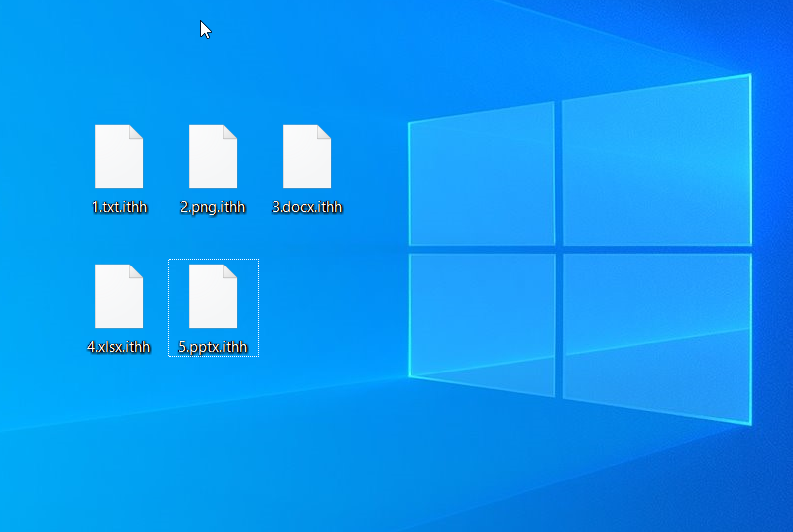The width and height of the screenshot is (793, 532).
Task: Click the "2.png.ithh" filename text
Action: coord(213,207)
